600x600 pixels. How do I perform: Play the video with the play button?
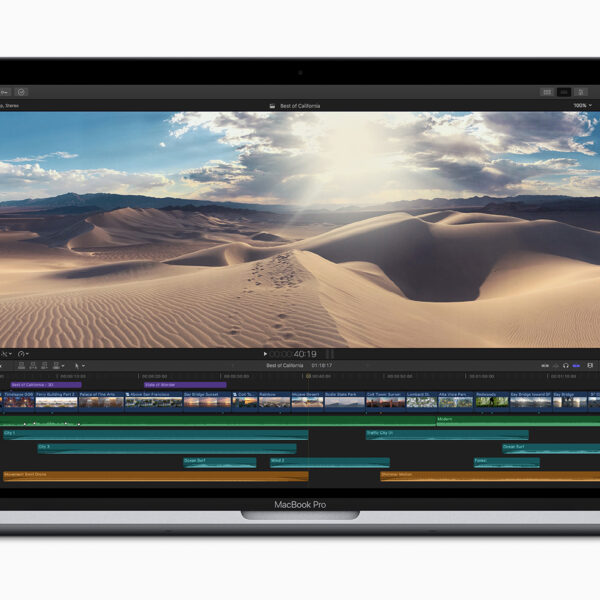click(265, 354)
